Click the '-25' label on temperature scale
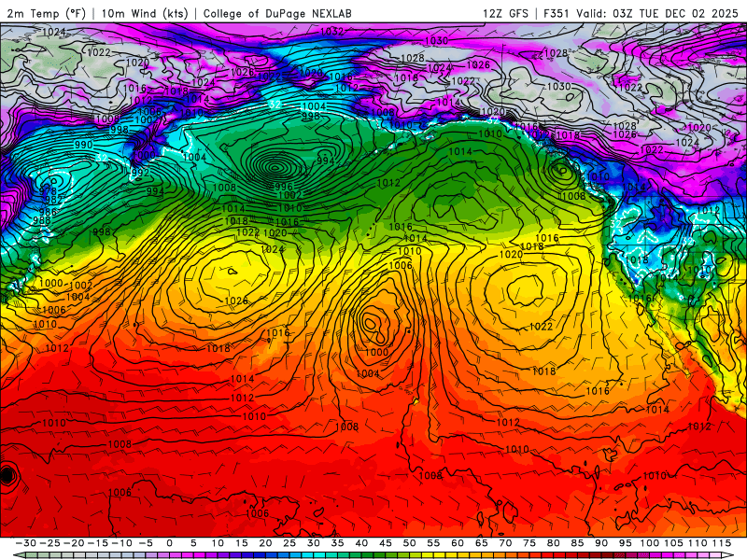 point(49,543)
